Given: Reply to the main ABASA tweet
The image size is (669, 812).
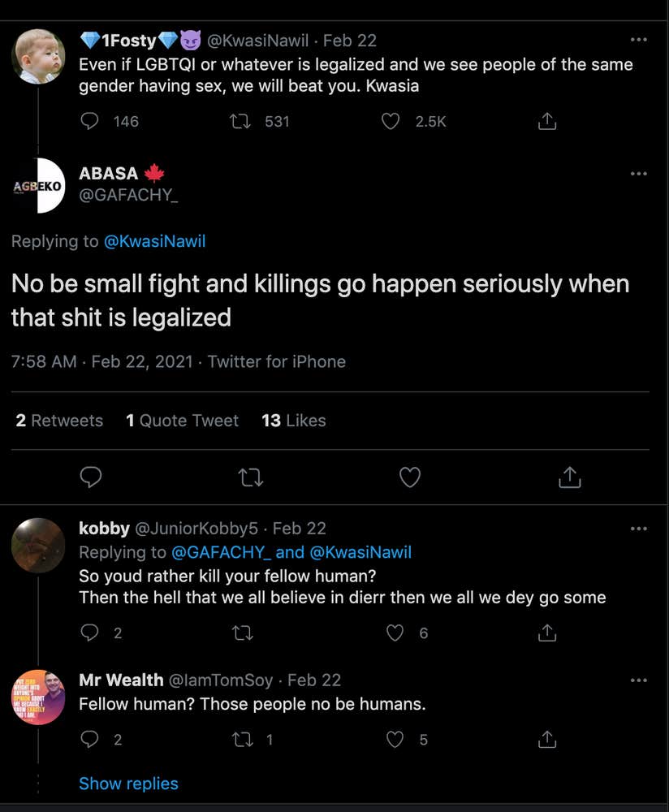Looking at the screenshot, I should pyautogui.click(x=92, y=477).
